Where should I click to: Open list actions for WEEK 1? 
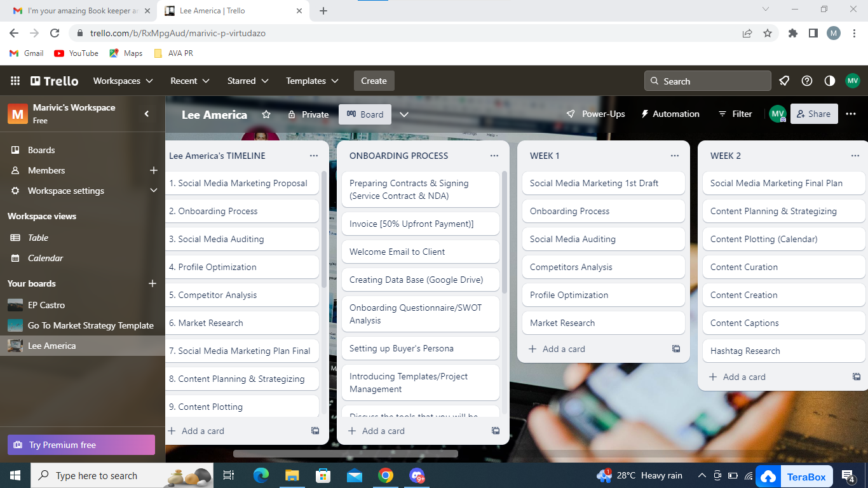click(675, 156)
